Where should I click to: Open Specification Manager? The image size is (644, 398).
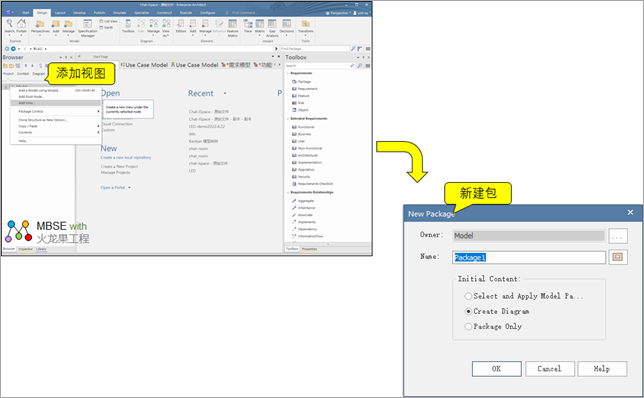coord(87,28)
